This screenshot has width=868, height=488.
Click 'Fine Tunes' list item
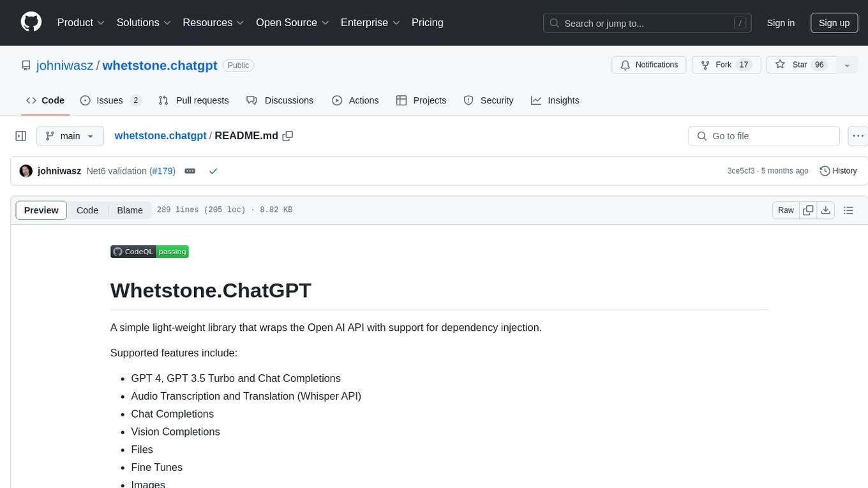tap(157, 468)
